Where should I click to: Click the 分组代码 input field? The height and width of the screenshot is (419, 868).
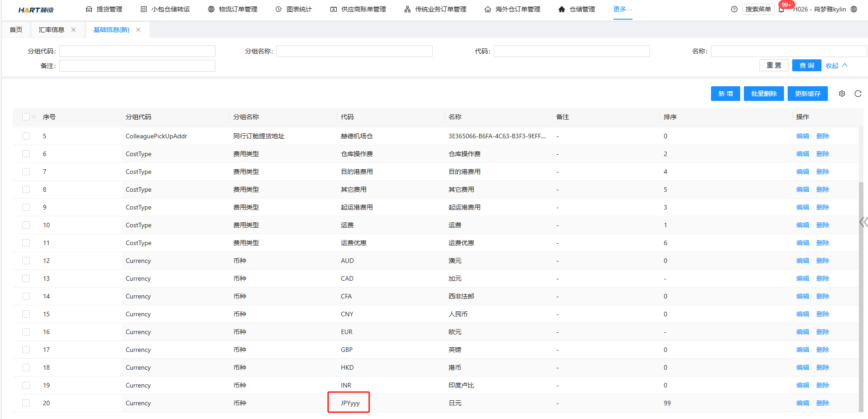(137, 51)
